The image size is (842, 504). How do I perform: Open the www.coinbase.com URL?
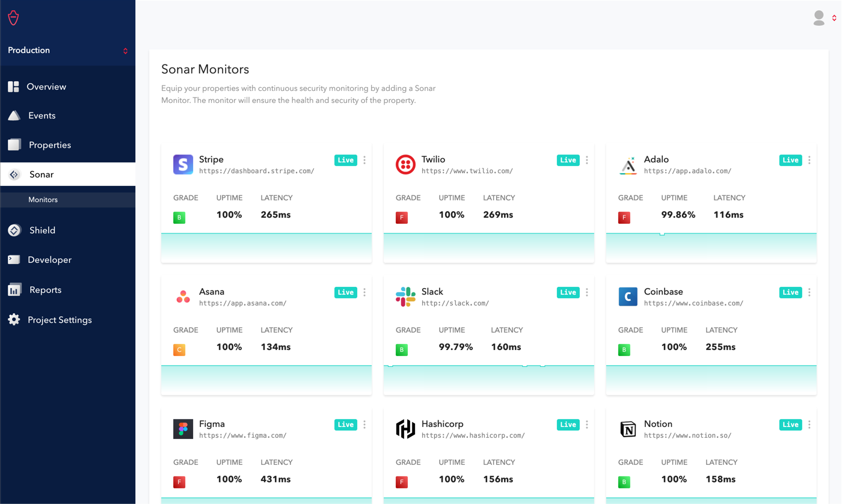pyautogui.click(x=693, y=304)
